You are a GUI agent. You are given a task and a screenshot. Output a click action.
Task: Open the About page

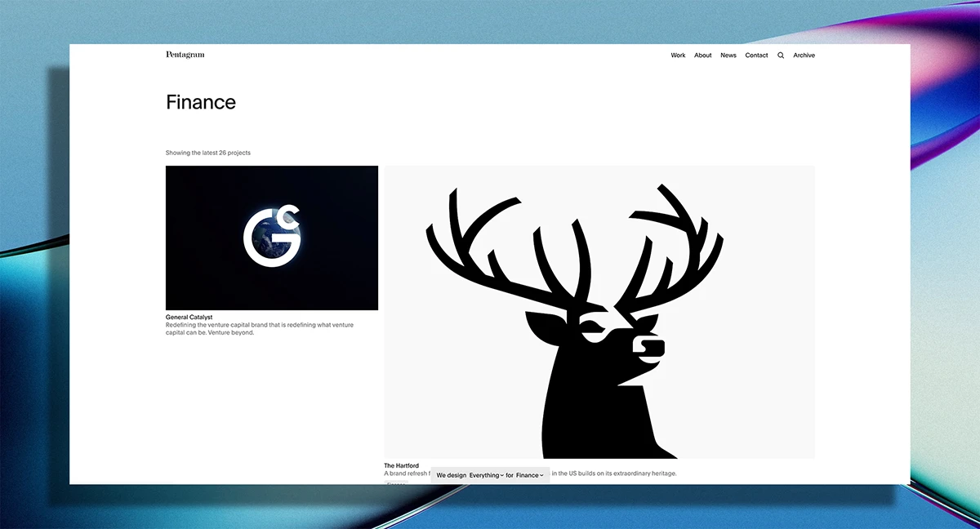(703, 56)
